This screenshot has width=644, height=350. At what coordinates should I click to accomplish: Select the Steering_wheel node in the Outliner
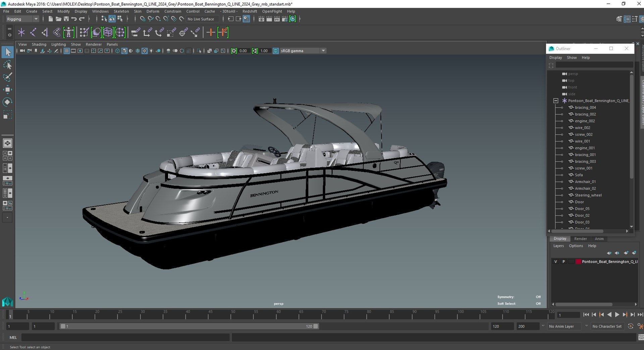(588, 195)
